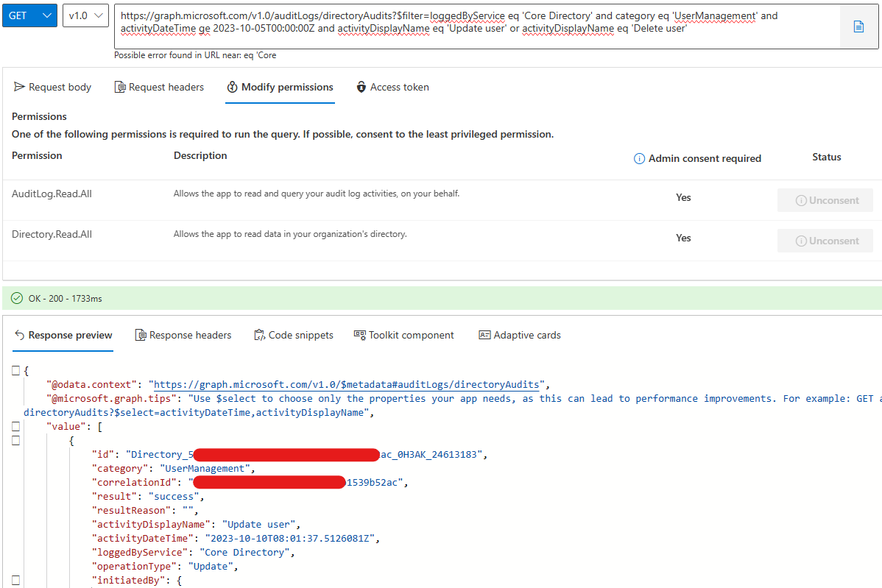882x588 pixels.
Task: Collapse the root JSON object in the response
Action: click(x=15, y=370)
